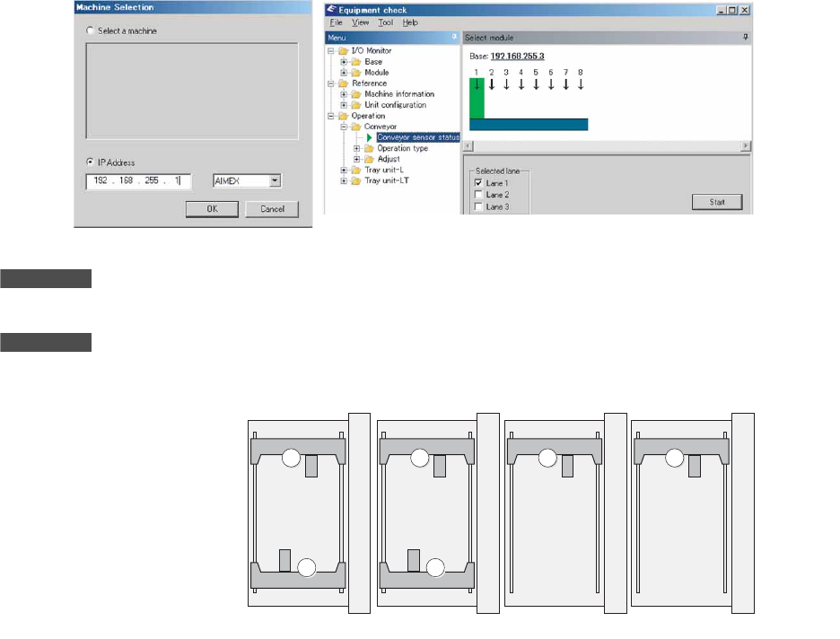Open the File menu
Image resolution: width=840 pixels, height=639 pixels.
(336, 22)
